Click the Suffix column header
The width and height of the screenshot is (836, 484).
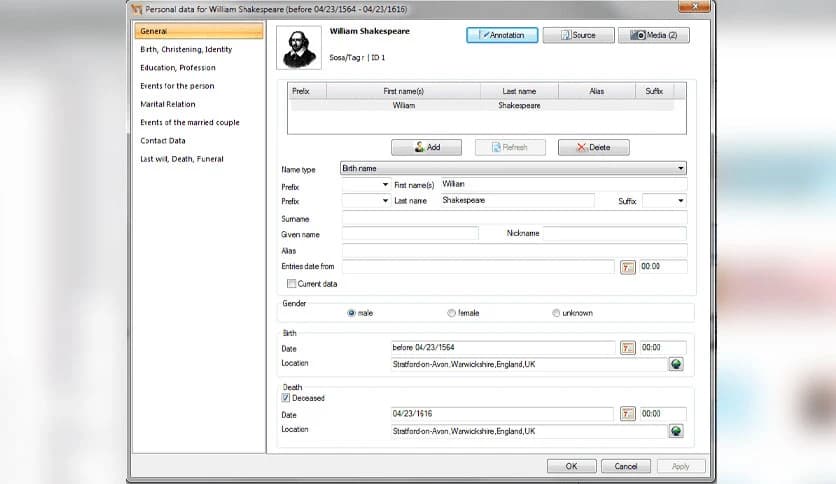click(x=654, y=91)
